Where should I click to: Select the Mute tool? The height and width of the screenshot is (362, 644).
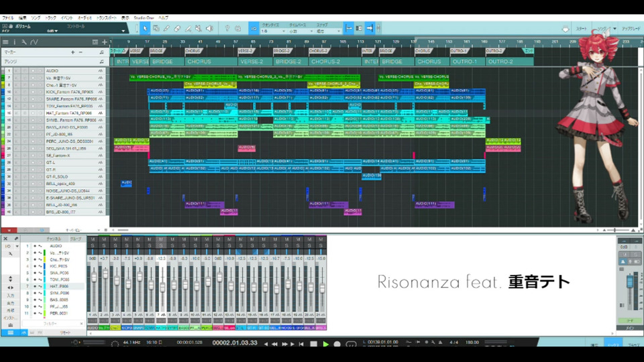point(199,28)
